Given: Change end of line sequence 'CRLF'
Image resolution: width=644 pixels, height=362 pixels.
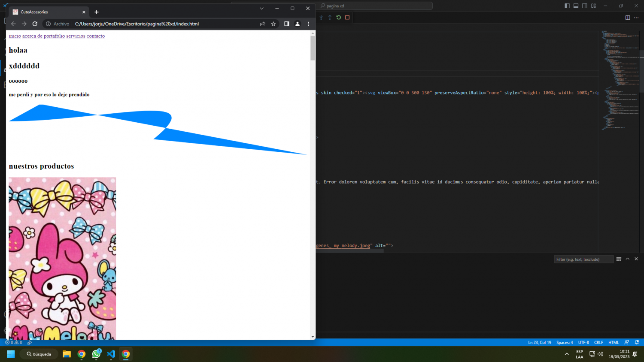Looking at the screenshot, I should [x=598, y=343].
